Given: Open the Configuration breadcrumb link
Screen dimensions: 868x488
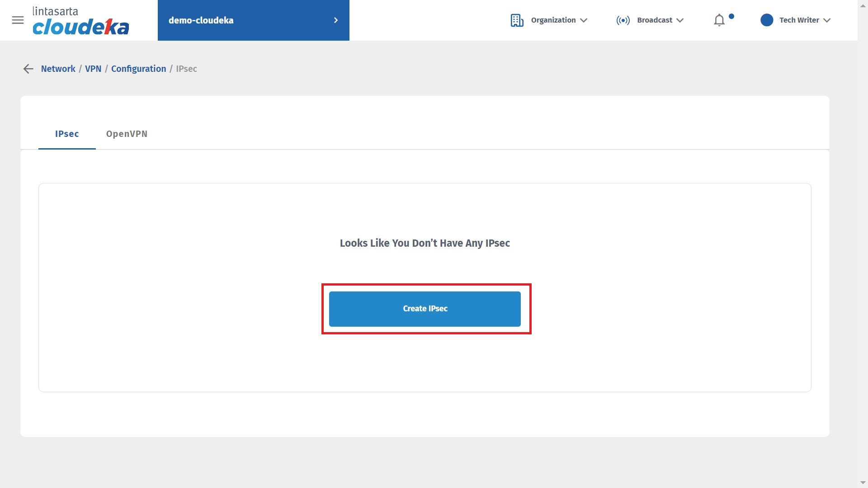Looking at the screenshot, I should tap(138, 69).
